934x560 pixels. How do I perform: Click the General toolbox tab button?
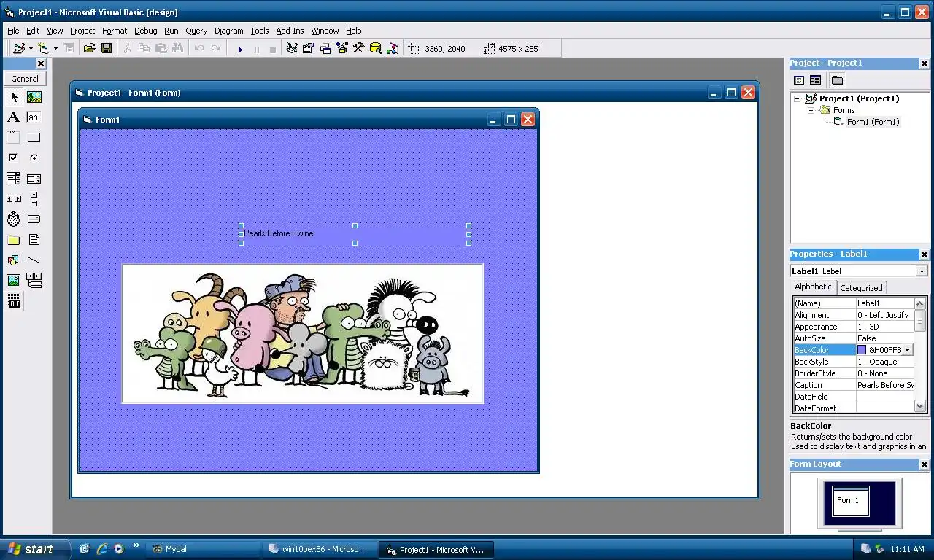coord(25,79)
